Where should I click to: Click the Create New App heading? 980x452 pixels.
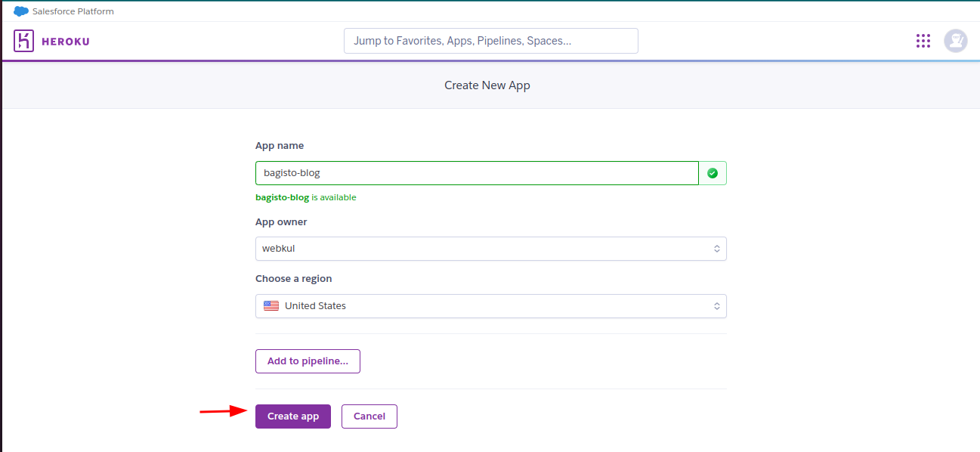(x=487, y=85)
